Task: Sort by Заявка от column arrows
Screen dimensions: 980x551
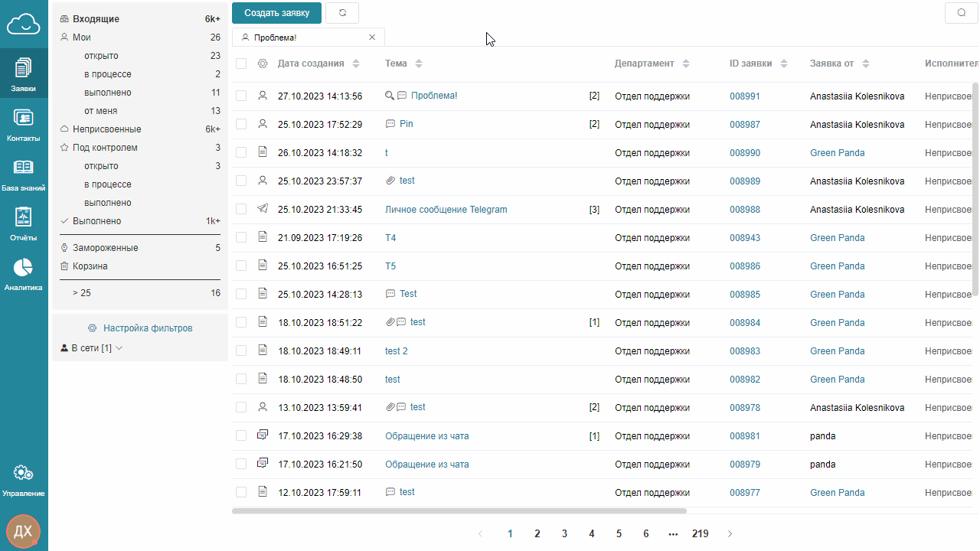Action: point(866,64)
